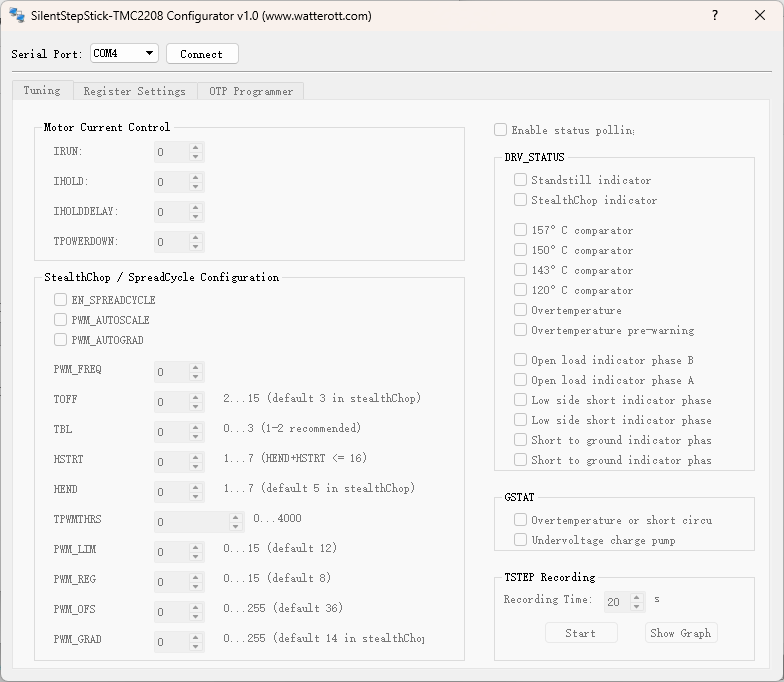784x682 pixels.
Task: Open the OTP Programmer tab
Action: click(250, 91)
